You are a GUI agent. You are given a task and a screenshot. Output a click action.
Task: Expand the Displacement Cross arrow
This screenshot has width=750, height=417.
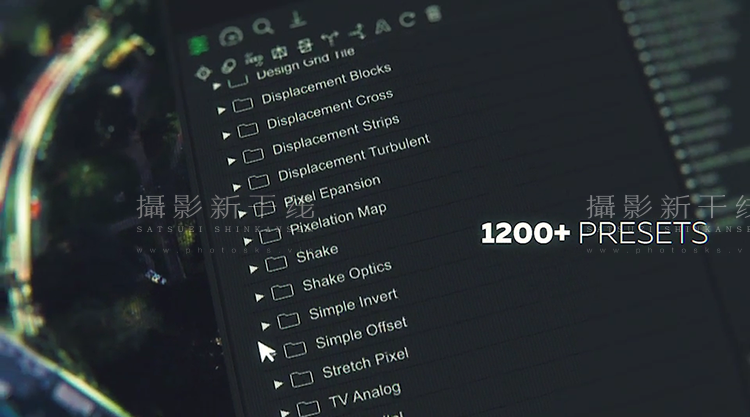(226, 136)
